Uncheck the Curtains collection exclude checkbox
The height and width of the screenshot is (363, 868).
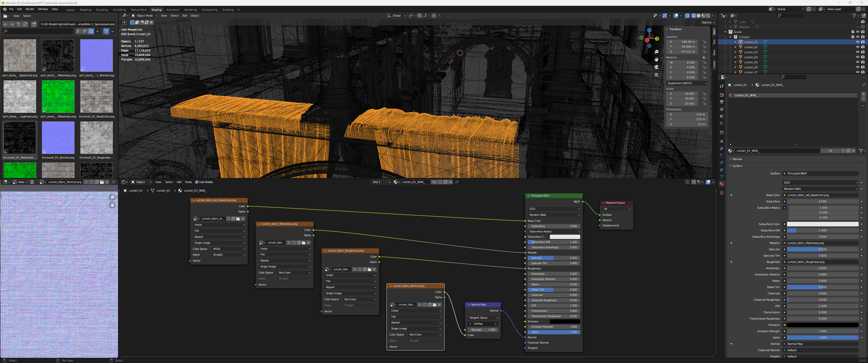pos(853,37)
